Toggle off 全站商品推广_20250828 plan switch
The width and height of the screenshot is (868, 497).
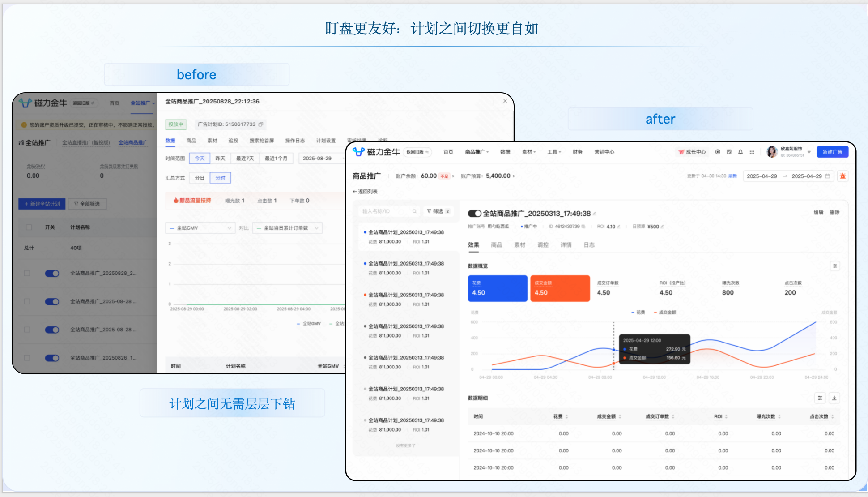click(x=52, y=273)
